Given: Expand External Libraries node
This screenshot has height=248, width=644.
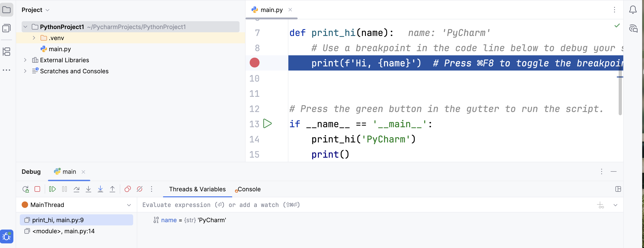Looking at the screenshot, I should point(25,60).
